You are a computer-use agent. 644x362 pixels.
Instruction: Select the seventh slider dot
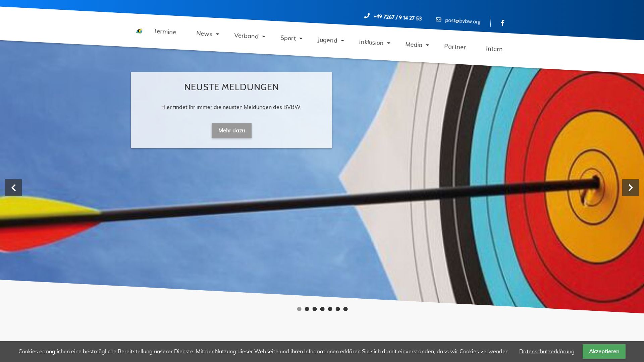(x=345, y=309)
